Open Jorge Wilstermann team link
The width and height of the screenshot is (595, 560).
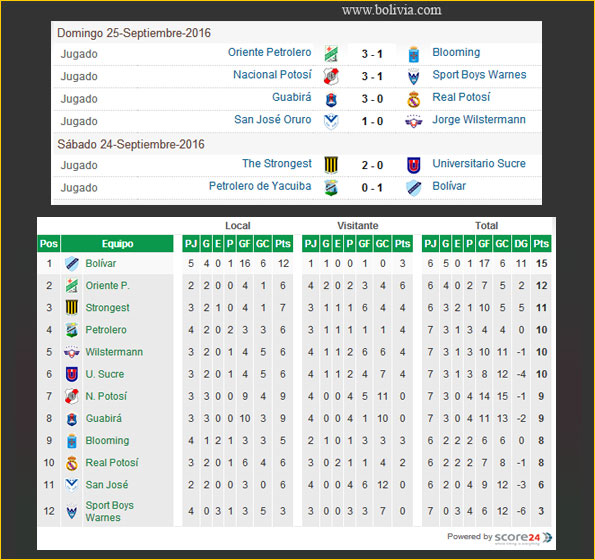pyautogui.click(x=479, y=120)
